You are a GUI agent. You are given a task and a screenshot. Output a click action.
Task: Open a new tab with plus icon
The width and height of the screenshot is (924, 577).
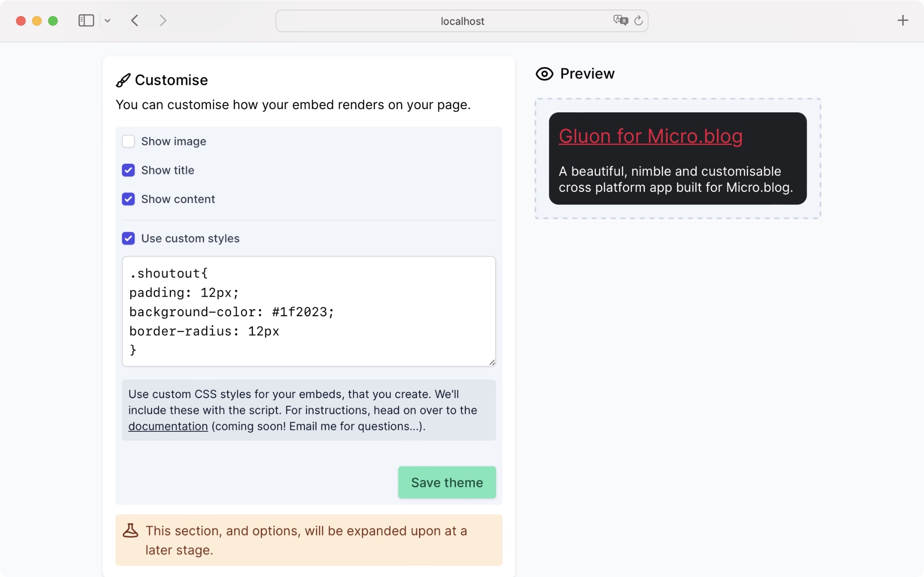coord(903,20)
